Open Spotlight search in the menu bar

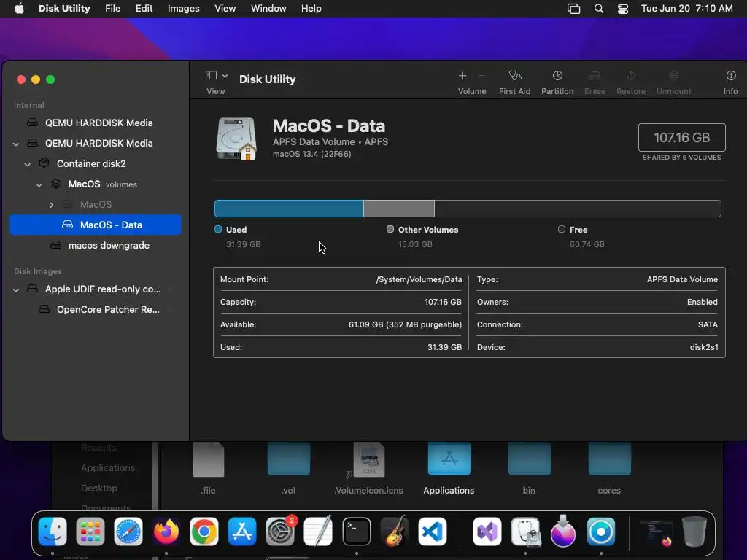[x=599, y=9]
